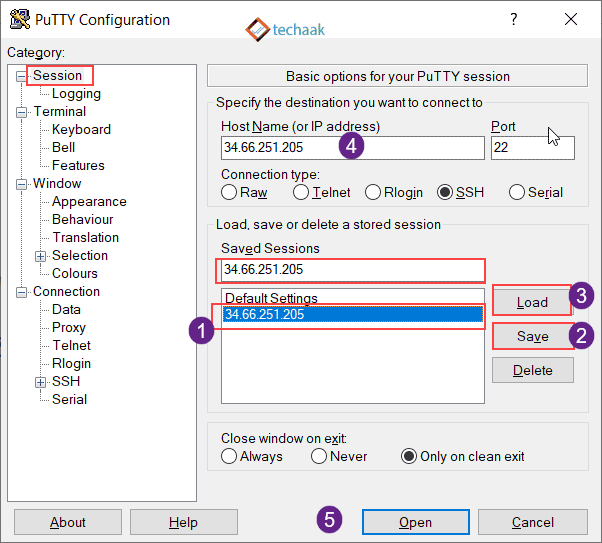
Task: Click the Port input field
Action: pyautogui.click(x=533, y=148)
